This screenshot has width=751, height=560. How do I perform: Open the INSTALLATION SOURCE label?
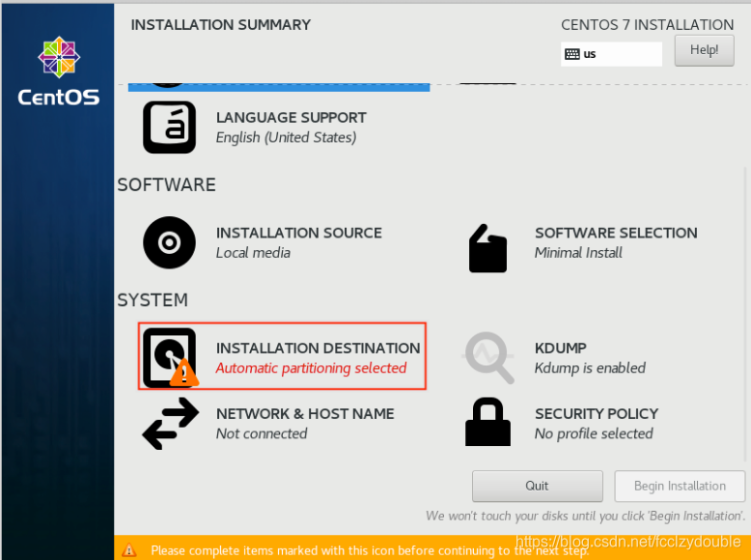(x=299, y=233)
